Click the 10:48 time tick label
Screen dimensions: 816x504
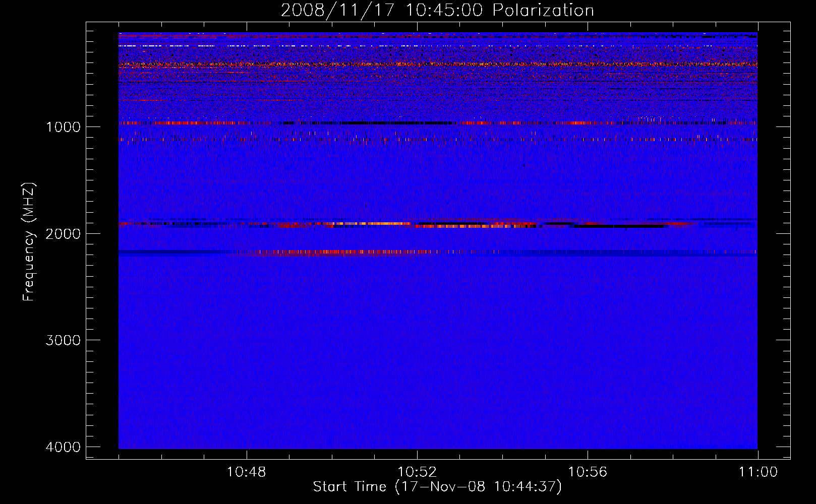point(247,472)
